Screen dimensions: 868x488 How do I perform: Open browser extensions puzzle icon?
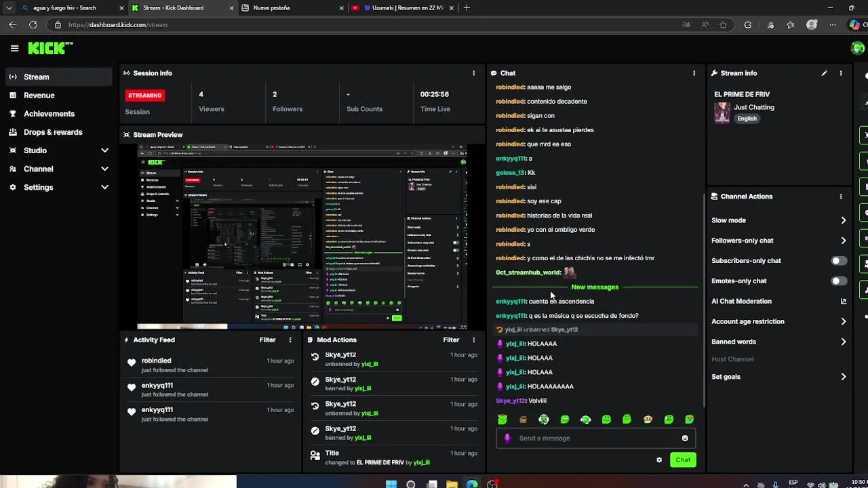click(x=747, y=25)
